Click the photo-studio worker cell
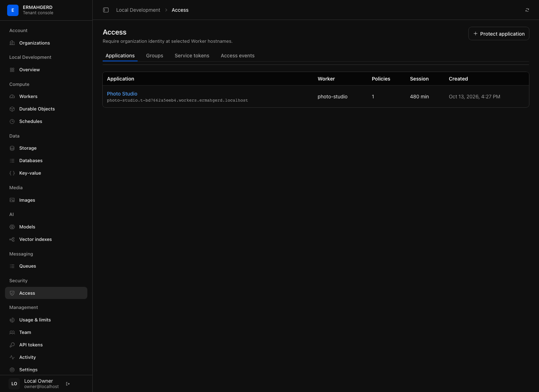 pos(332,97)
